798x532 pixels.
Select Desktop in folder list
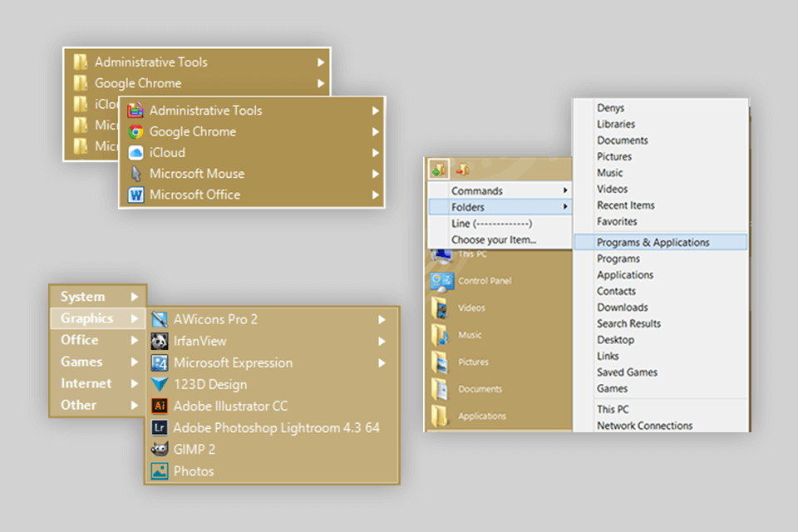(661, 340)
